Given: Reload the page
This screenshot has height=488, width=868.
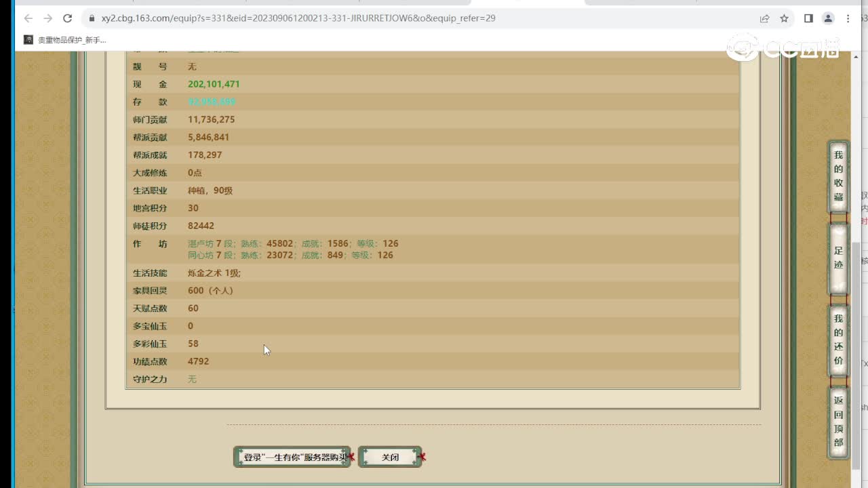Looking at the screenshot, I should 67,18.
